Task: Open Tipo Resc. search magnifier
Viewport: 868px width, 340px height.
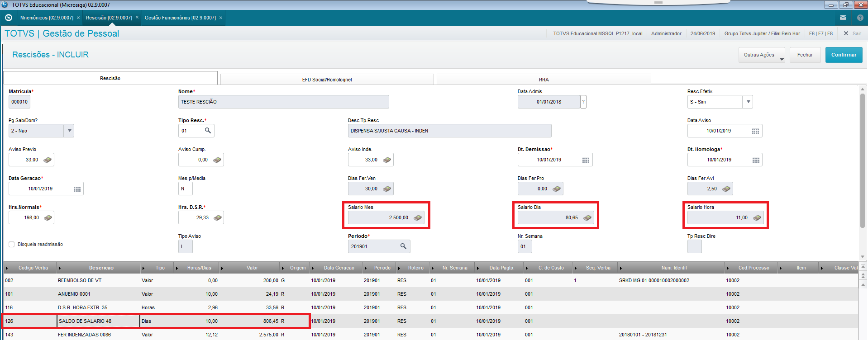Action: pyautogui.click(x=208, y=131)
